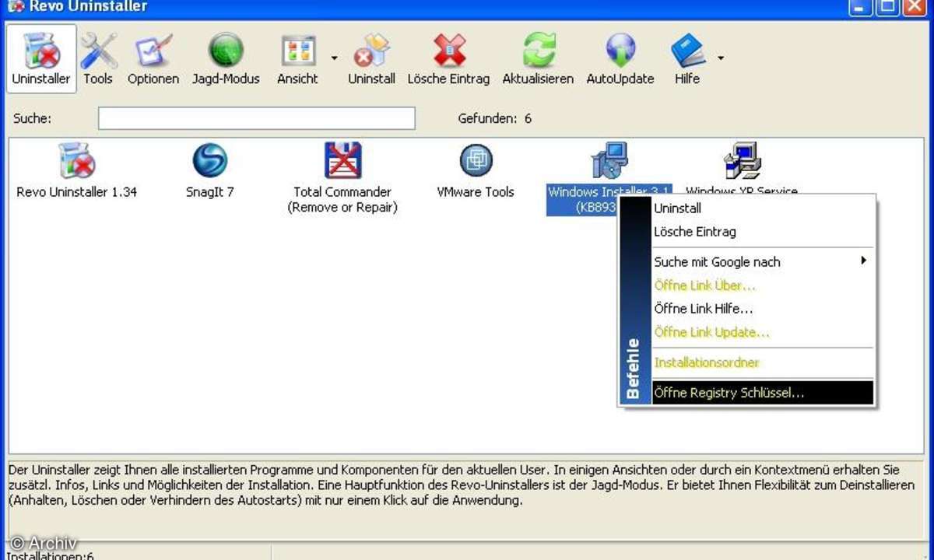Expand the Ansicht dropdown arrow
Viewport: 934px width, 560px height.
(x=334, y=58)
